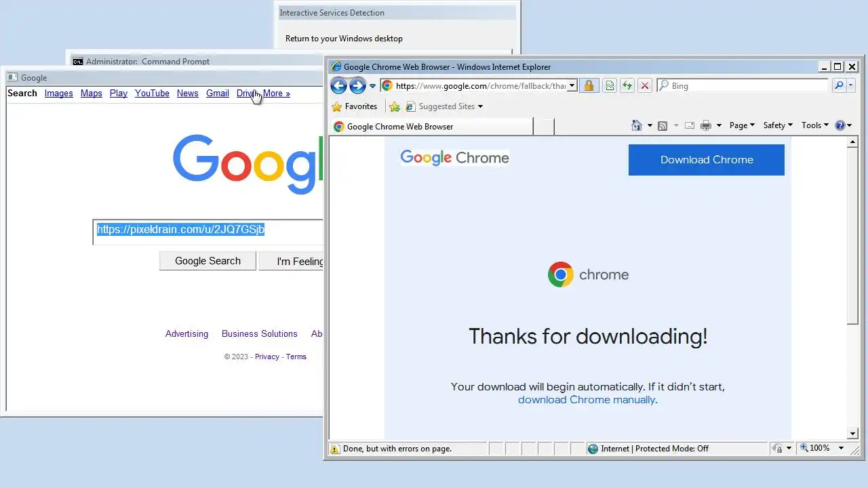Viewport: 868px width, 488px height.
Task: Click the Google search text field
Action: pos(208,232)
